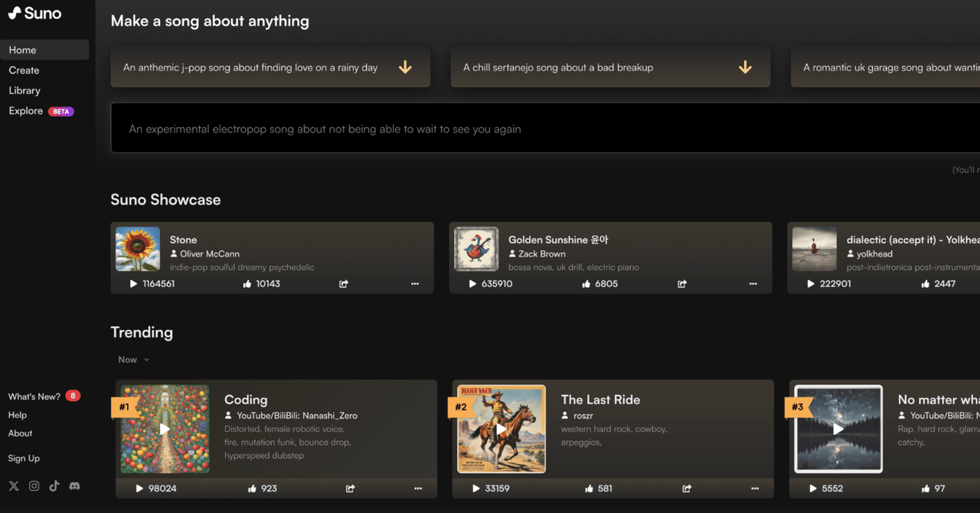Open more options for Coding song
980x513 pixels.
click(418, 488)
